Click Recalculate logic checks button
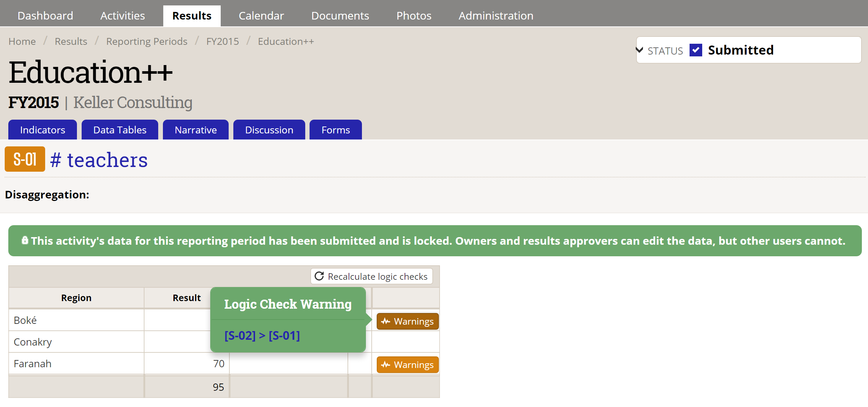 tap(372, 277)
